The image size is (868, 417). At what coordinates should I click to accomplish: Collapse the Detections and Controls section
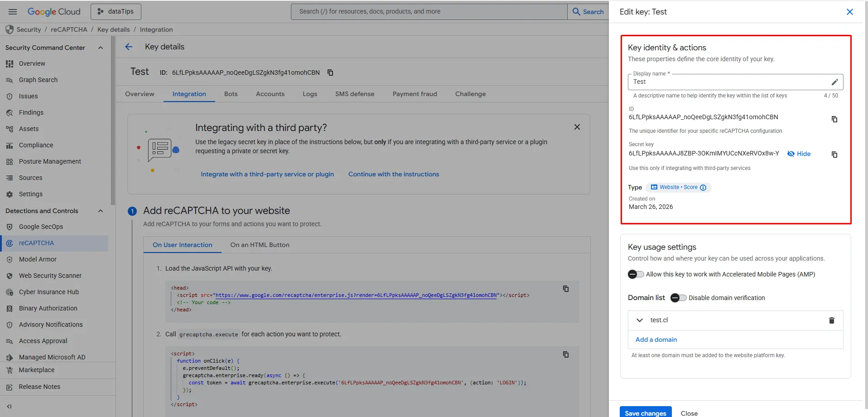101,211
